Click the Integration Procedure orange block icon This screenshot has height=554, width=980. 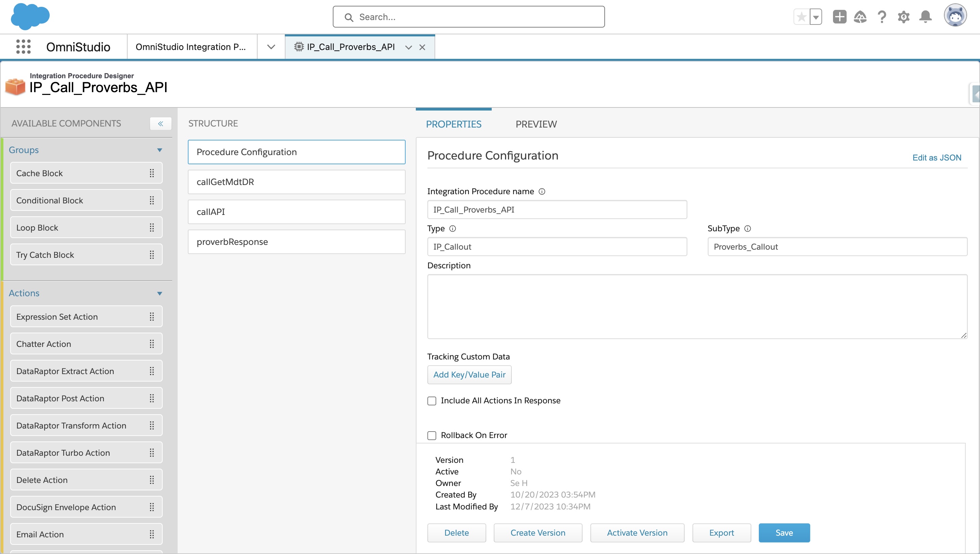[x=15, y=87]
